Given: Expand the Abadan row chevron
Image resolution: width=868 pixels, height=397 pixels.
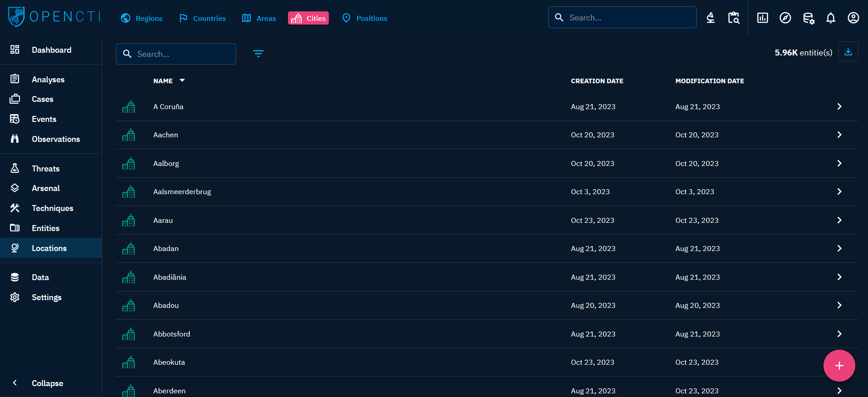Looking at the screenshot, I should pyautogui.click(x=839, y=248).
